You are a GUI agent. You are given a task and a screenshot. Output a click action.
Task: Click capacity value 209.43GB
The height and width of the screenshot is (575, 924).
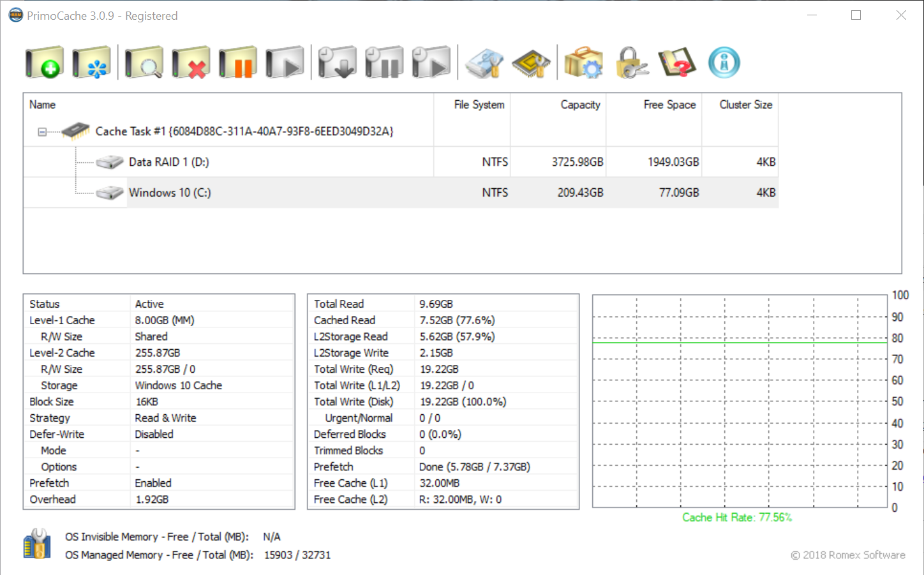tap(580, 193)
